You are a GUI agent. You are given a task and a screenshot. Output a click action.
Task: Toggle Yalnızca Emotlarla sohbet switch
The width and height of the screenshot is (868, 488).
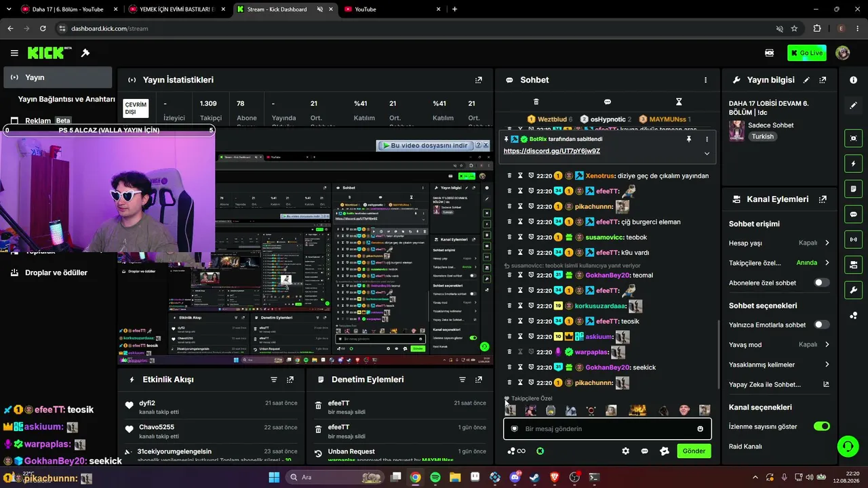pos(821,325)
